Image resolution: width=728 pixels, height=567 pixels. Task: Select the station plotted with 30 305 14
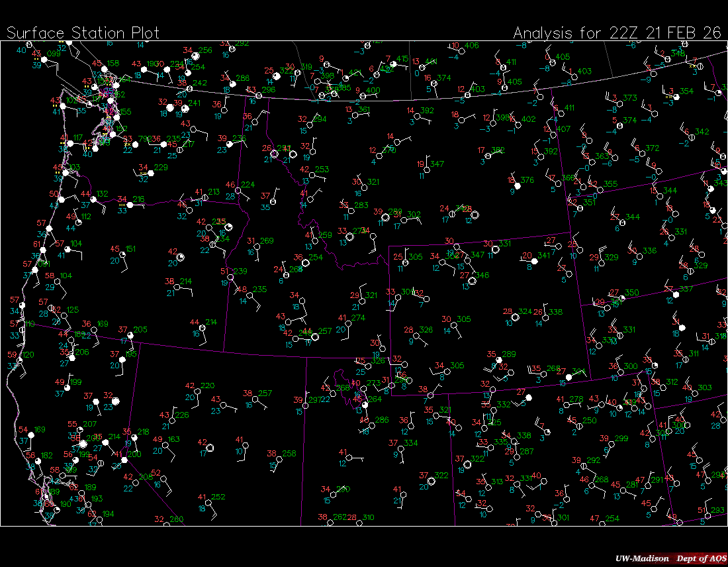(455, 325)
